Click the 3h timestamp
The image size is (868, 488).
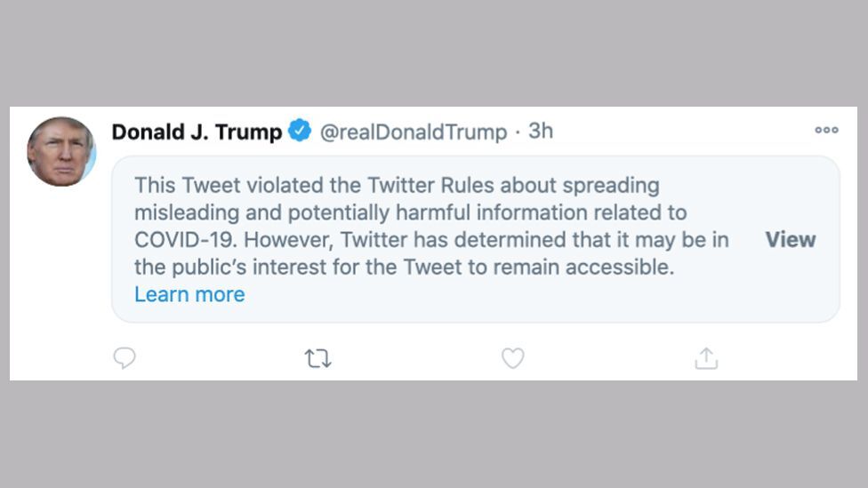click(541, 132)
